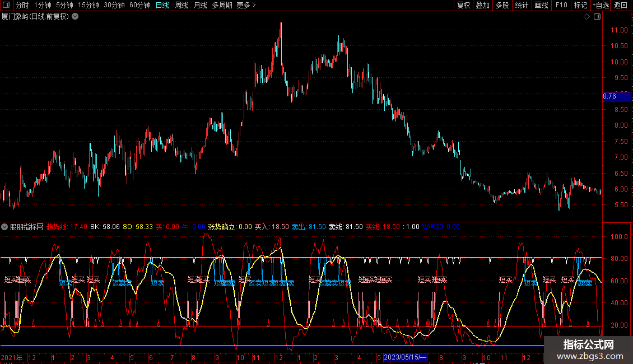
Task: Toggle the side panel icon in chart header
Action: coord(596,17)
